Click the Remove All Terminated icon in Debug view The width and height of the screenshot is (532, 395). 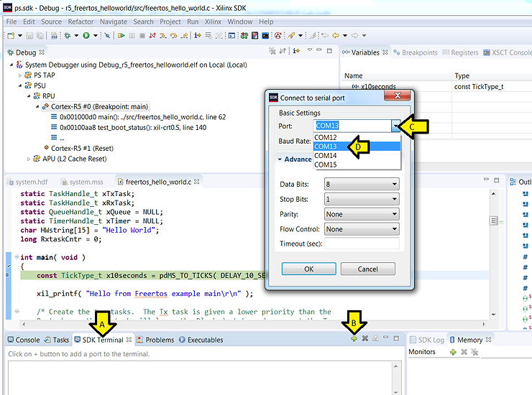tap(272, 52)
